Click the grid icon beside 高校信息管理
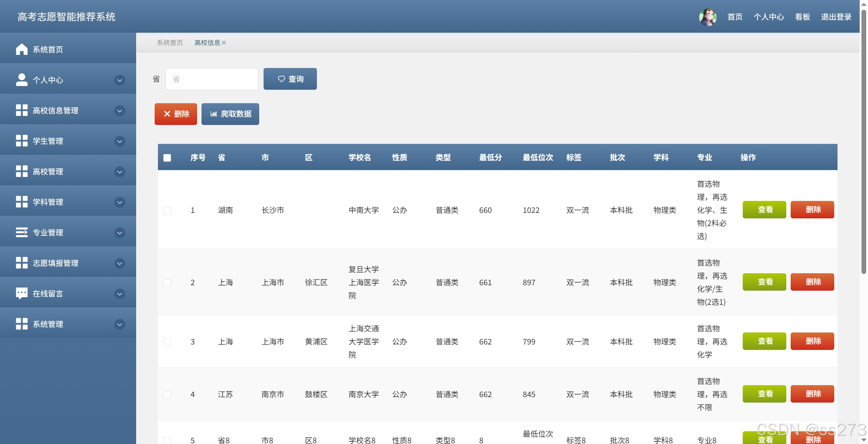868x444 pixels. (x=22, y=110)
